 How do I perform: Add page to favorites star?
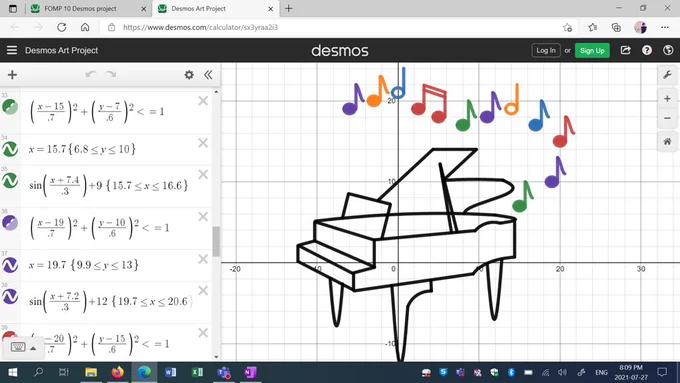pyautogui.click(x=567, y=27)
